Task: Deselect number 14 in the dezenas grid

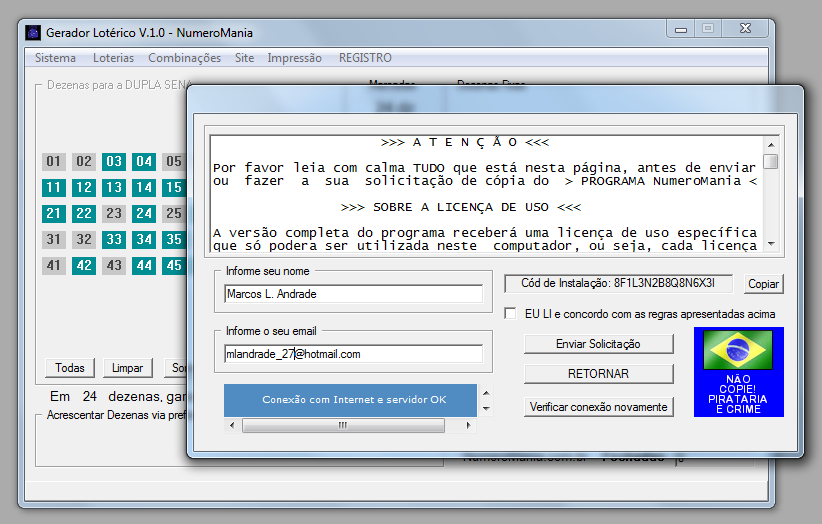Action: click(x=144, y=188)
